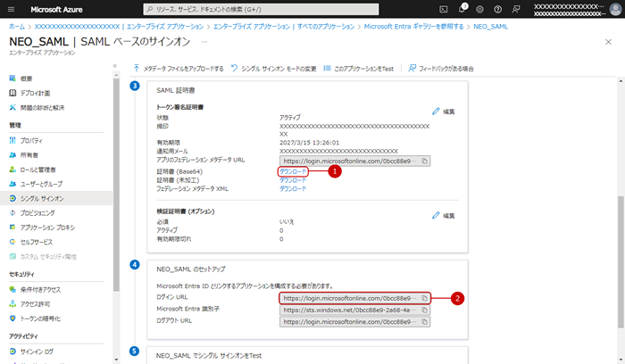Viewport: 625px width, 364px height.
Task: Click the Microsoft Entra 識別子 field
Action: pos(354,310)
